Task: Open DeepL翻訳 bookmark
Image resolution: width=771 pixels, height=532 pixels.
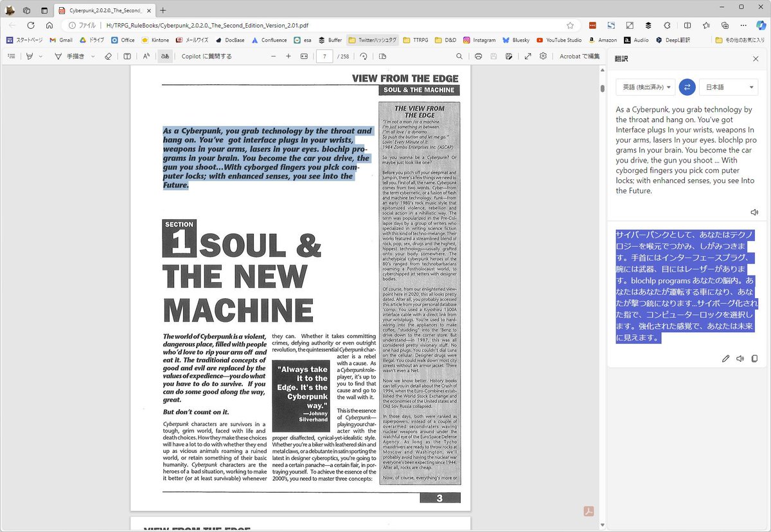Action: point(673,40)
